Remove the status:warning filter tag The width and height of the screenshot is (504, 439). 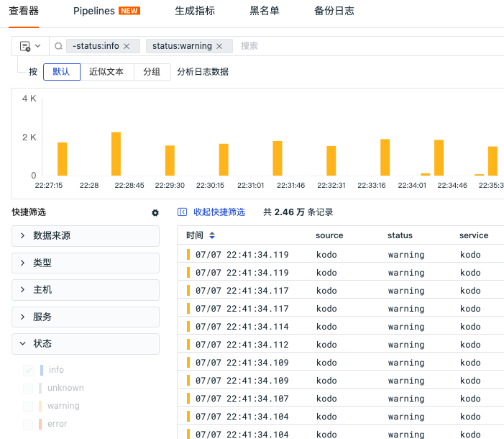(219, 46)
